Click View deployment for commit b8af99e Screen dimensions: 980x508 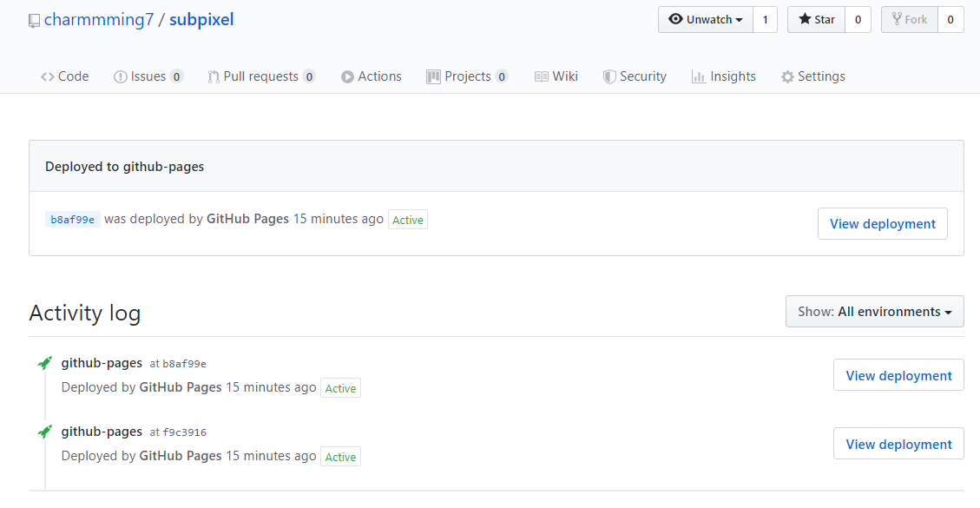click(x=882, y=223)
